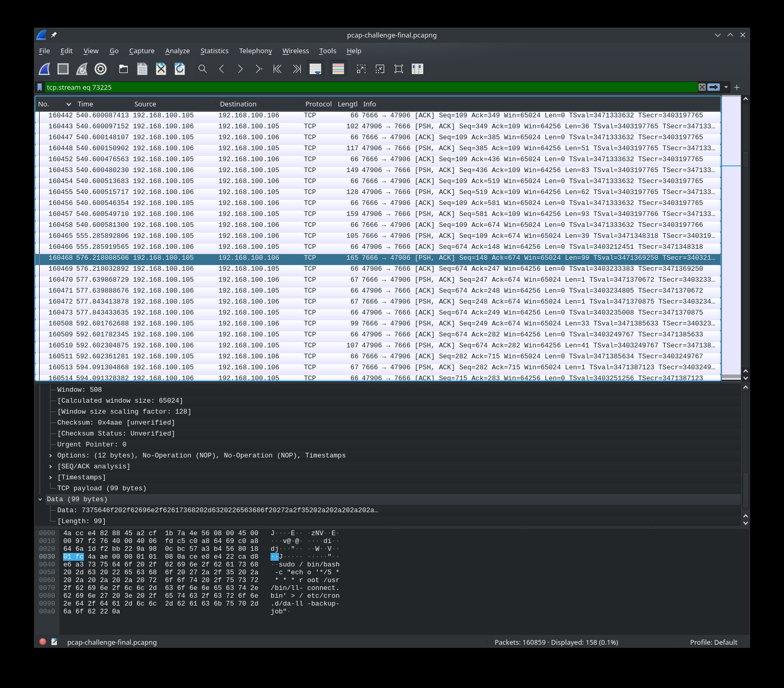
Task: Expand the [Timestamps] tree item
Action: 51,477
